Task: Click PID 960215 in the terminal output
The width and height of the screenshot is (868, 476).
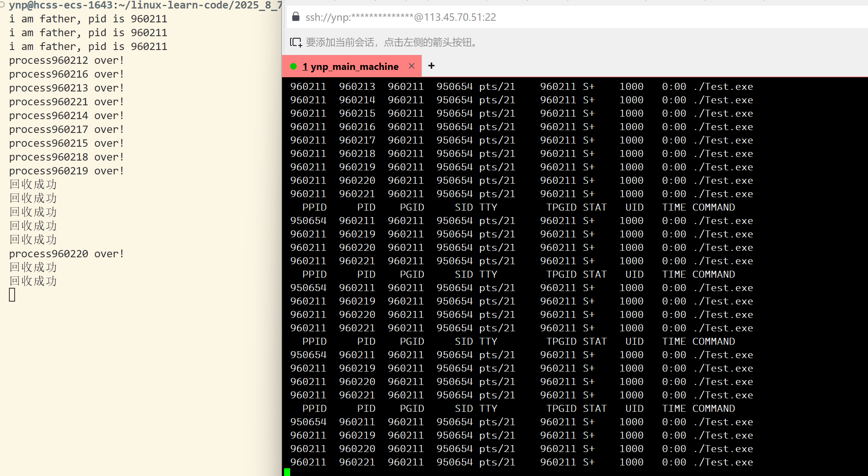Action: [357, 113]
